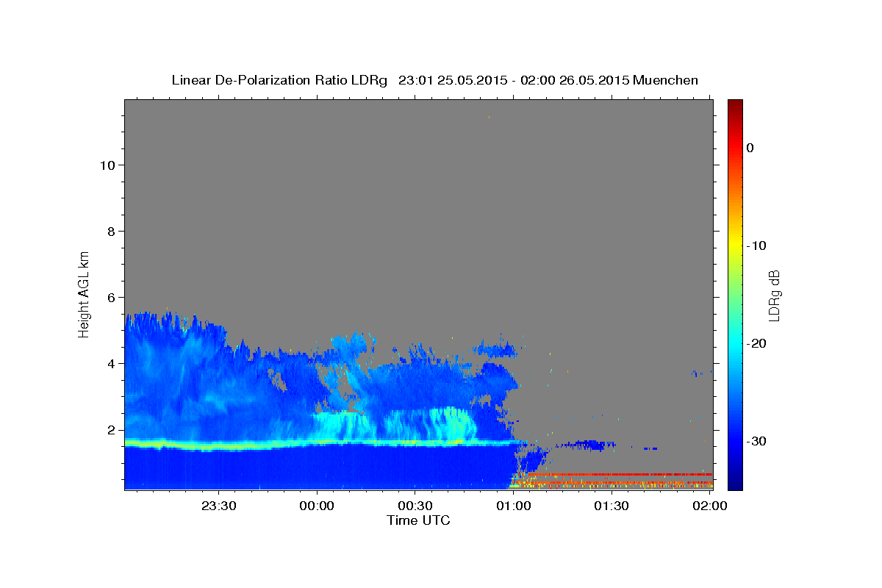Click the colorbar value -10

click(x=755, y=245)
